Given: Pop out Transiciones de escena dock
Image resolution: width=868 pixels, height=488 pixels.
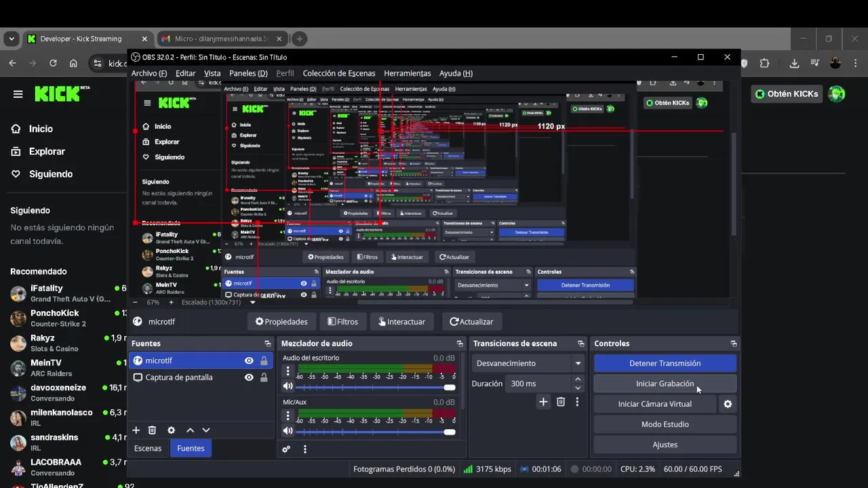Looking at the screenshot, I should coord(580,344).
